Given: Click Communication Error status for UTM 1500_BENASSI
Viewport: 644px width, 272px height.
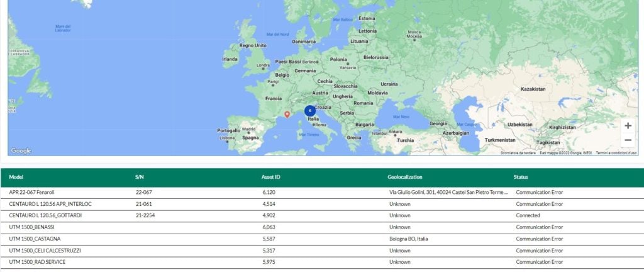Looking at the screenshot, I should (539, 227).
